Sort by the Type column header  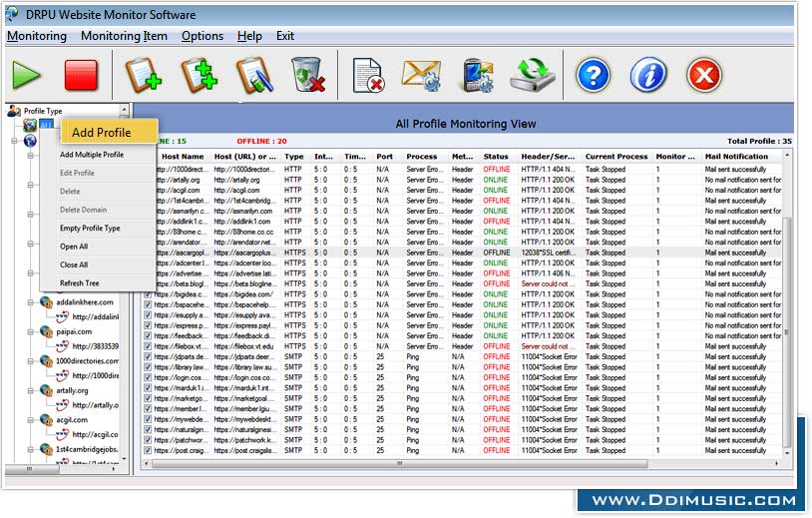click(x=293, y=157)
